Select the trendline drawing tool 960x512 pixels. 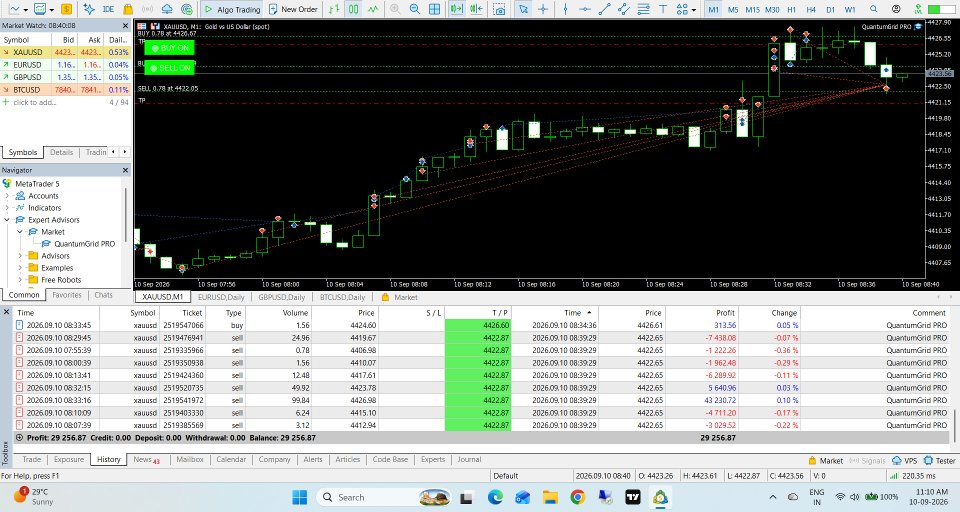tap(604, 9)
